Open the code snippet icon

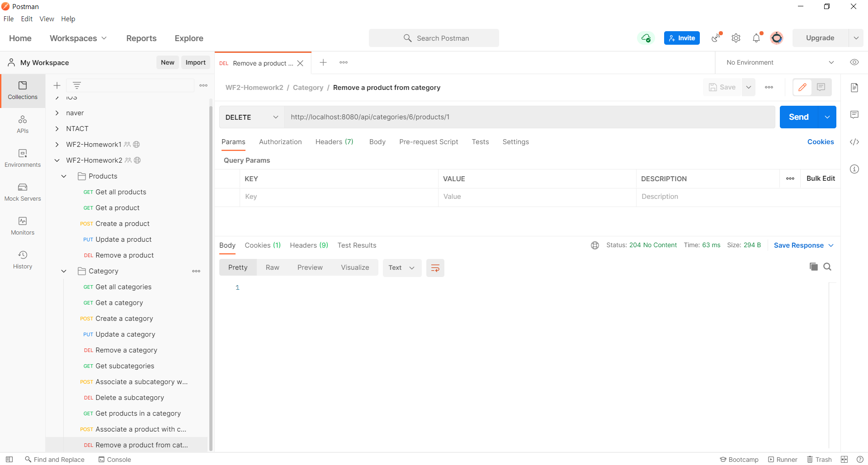pyautogui.click(x=854, y=142)
